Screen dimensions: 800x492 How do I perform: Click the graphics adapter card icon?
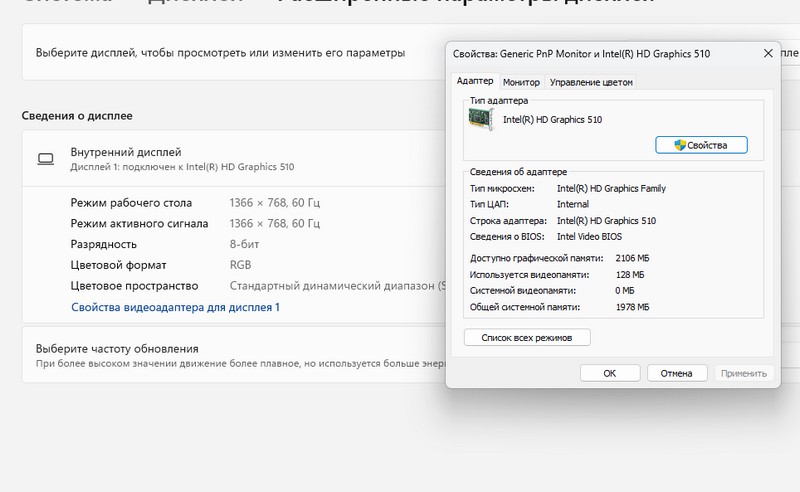pos(483,120)
